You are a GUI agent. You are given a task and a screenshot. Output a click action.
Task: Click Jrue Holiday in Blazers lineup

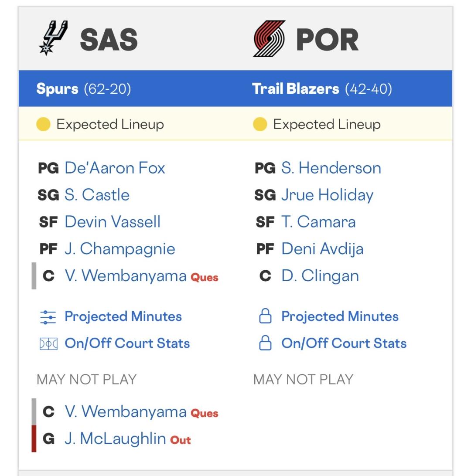pyautogui.click(x=327, y=195)
